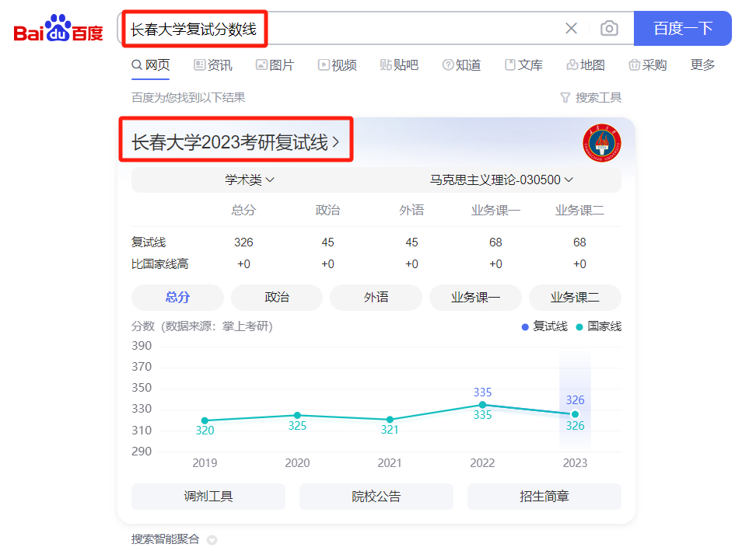
Task: Open the 地图 tab
Action: coord(586,65)
